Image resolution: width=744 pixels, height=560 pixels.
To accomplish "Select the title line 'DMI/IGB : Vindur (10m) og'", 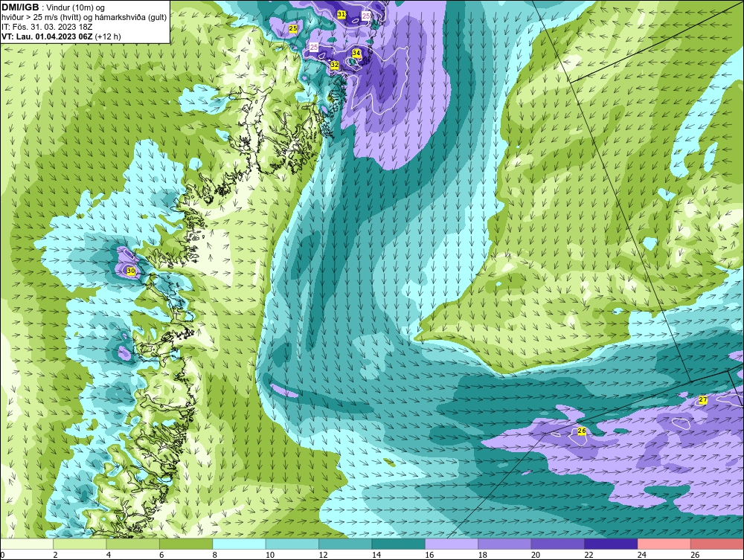I will coord(53,7).
